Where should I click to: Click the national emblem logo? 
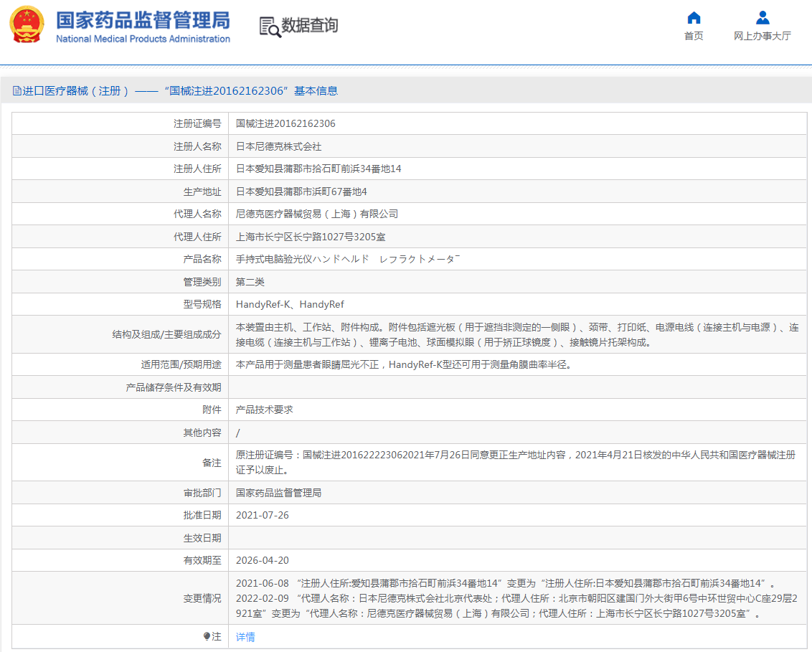point(27,26)
